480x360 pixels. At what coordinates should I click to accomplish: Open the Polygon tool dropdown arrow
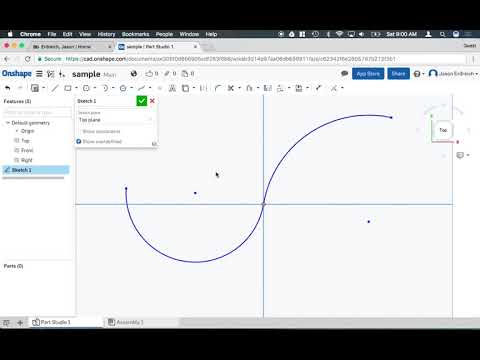tap(132, 88)
